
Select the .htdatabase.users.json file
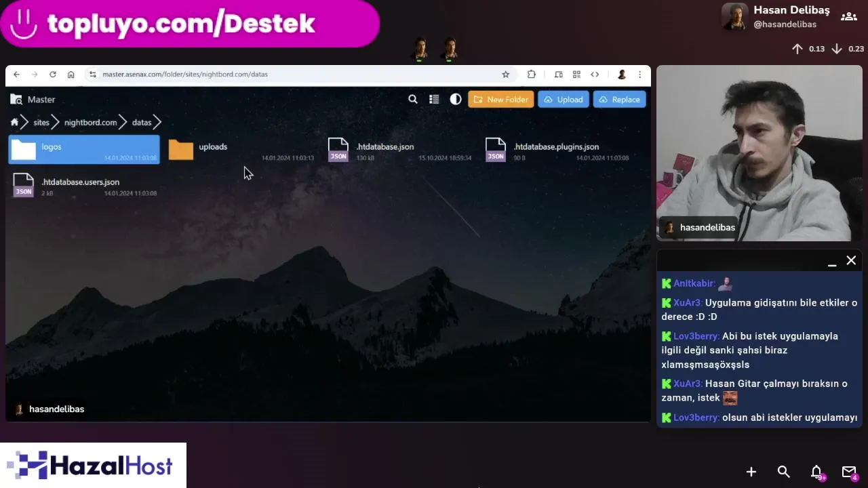[x=84, y=185]
